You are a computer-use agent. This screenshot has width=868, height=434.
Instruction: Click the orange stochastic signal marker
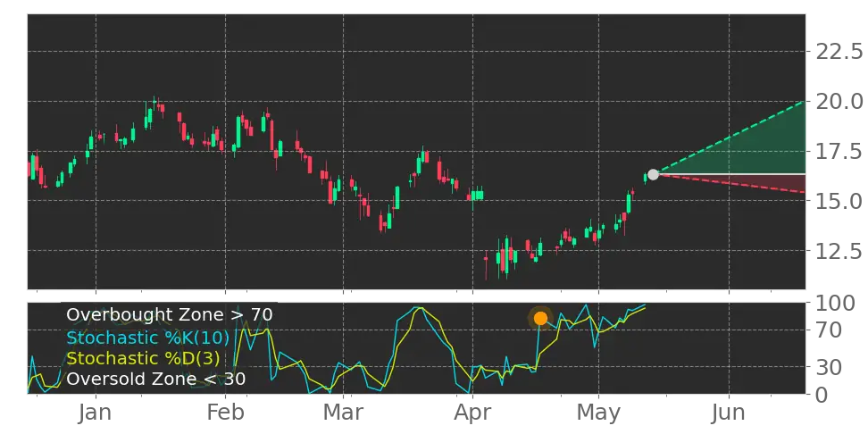(541, 318)
